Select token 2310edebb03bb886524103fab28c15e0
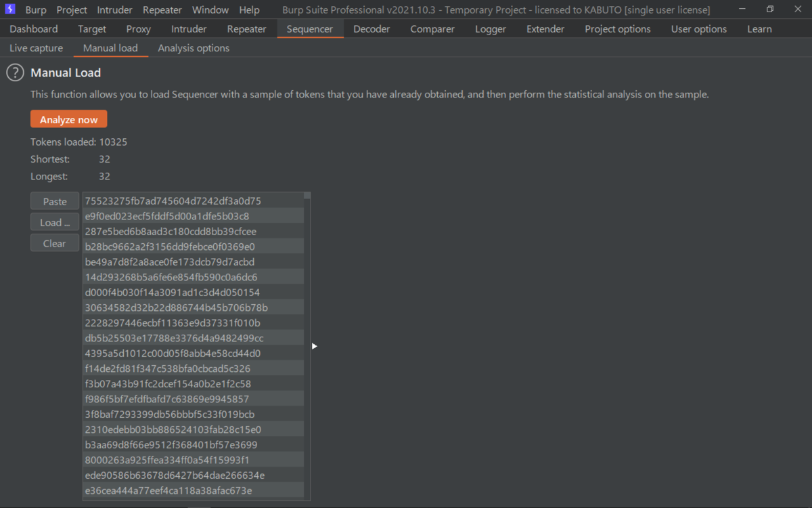 pos(194,429)
